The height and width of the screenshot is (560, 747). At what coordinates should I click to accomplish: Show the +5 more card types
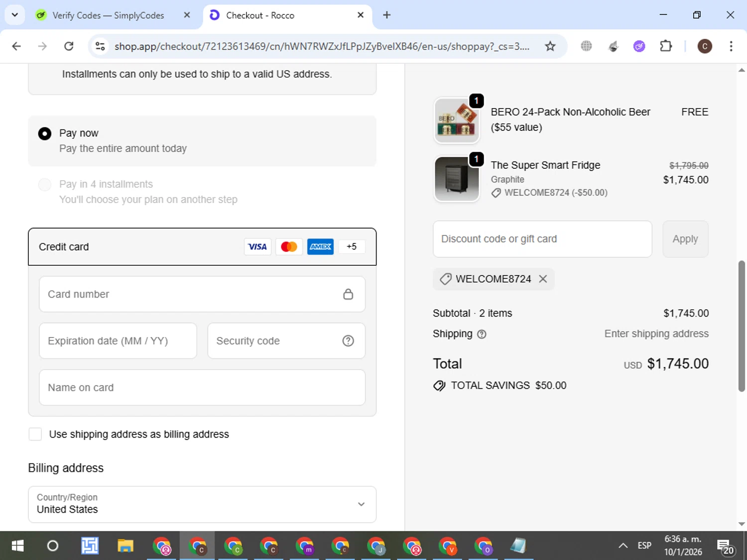[x=352, y=247]
